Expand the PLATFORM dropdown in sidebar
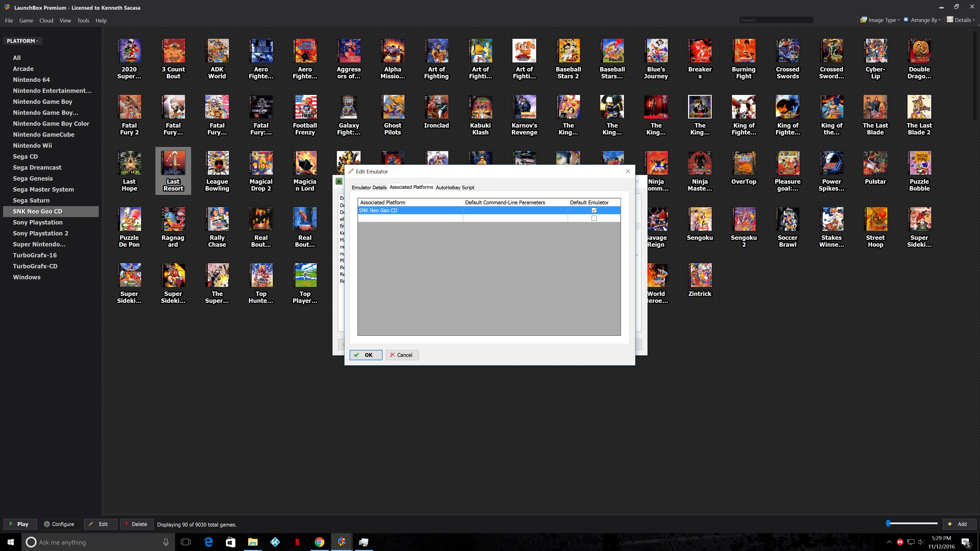Viewport: 980px width, 551px height. (x=23, y=41)
